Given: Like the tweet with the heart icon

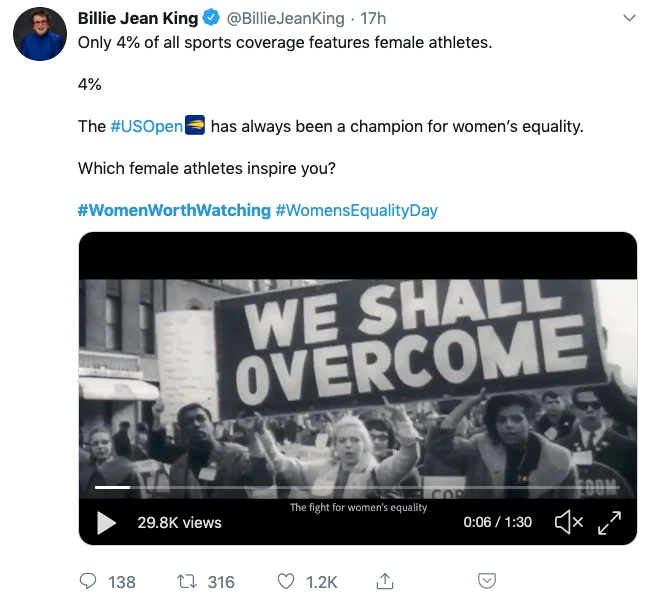Looking at the screenshot, I should coord(287,581).
